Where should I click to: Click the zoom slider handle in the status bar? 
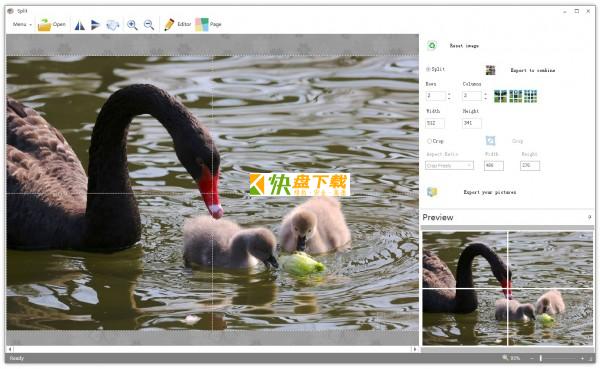point(541,358)
